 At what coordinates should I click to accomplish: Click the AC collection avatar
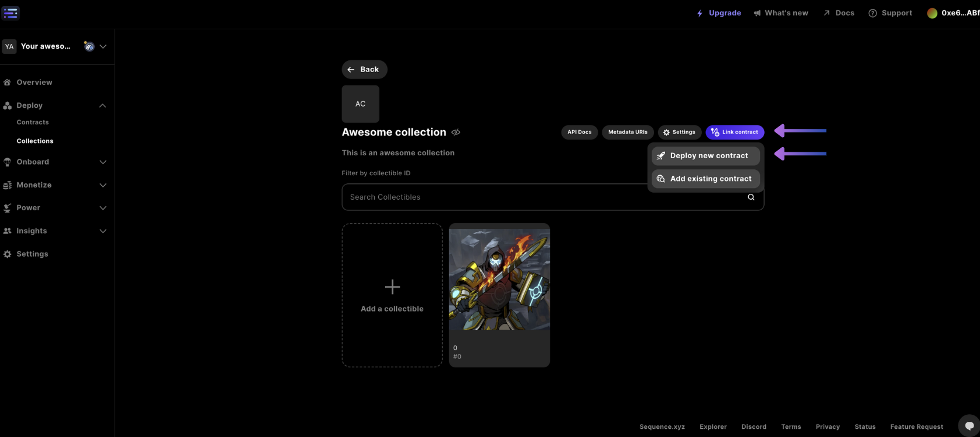(x=360, y=104)
